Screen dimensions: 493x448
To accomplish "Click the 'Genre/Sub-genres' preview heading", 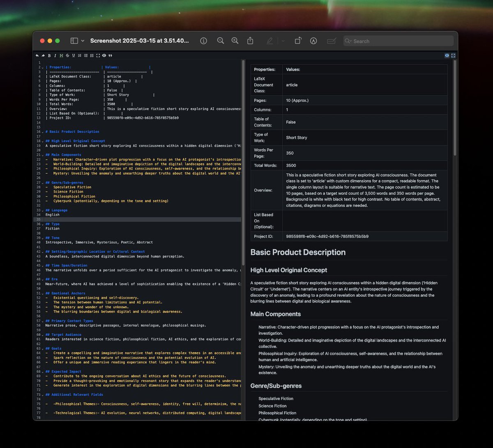I will [276, 386].
